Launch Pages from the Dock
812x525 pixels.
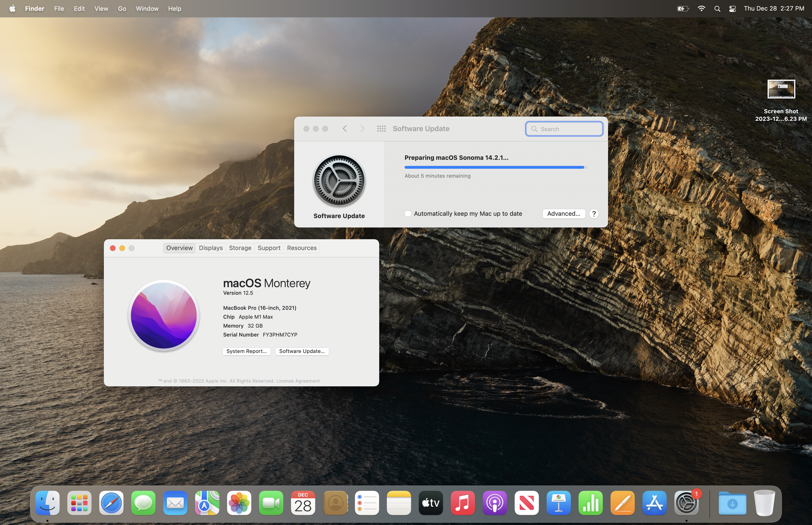[x=623, y=502]
